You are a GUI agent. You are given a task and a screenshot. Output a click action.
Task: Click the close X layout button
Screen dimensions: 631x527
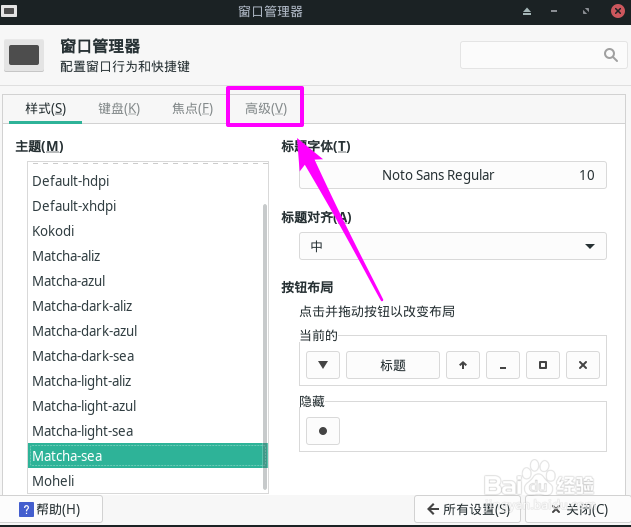(x=583, y=365)
